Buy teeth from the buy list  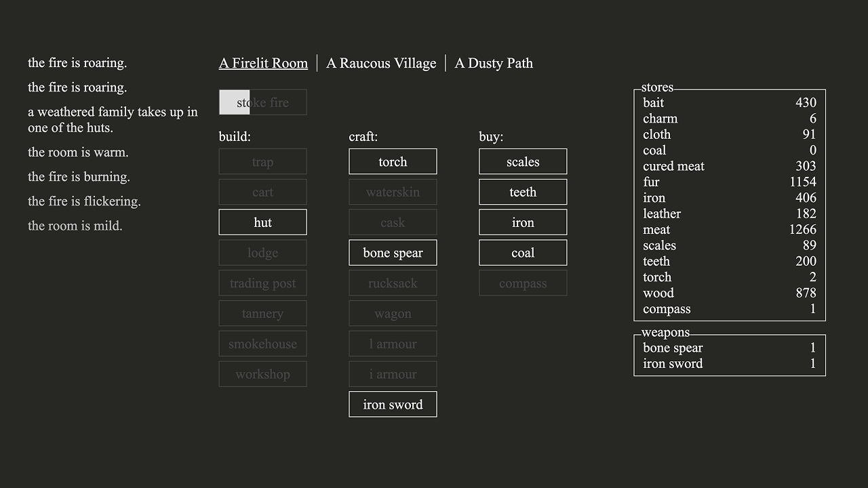[x=523, y=192]
